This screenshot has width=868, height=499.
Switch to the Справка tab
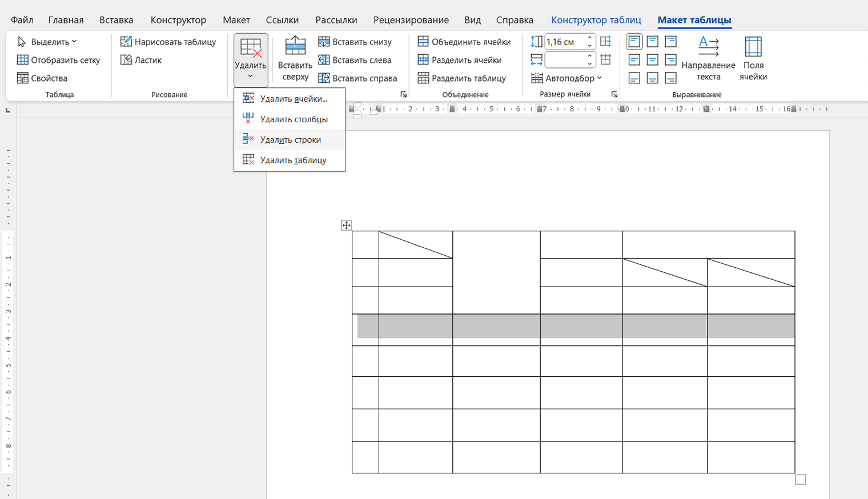(515, 20)
